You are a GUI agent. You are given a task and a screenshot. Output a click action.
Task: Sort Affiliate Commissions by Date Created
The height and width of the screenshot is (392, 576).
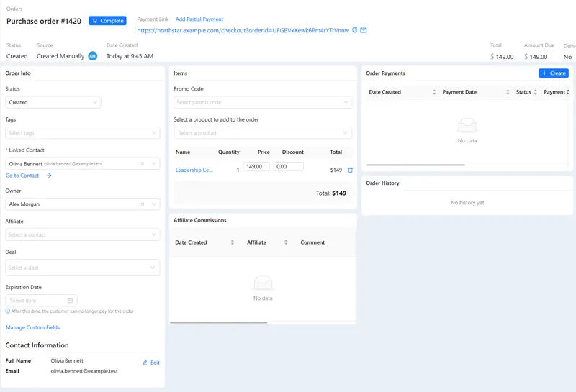232,242
